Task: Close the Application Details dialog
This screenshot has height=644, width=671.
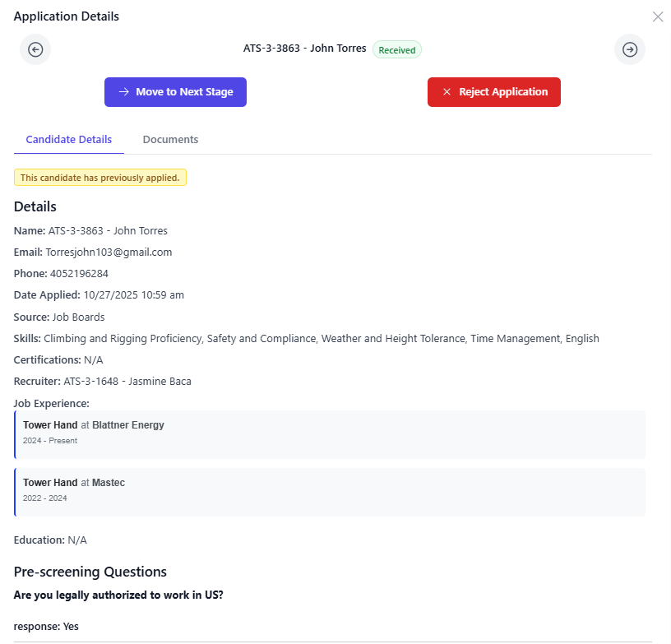Action: (x=658, y=16)
